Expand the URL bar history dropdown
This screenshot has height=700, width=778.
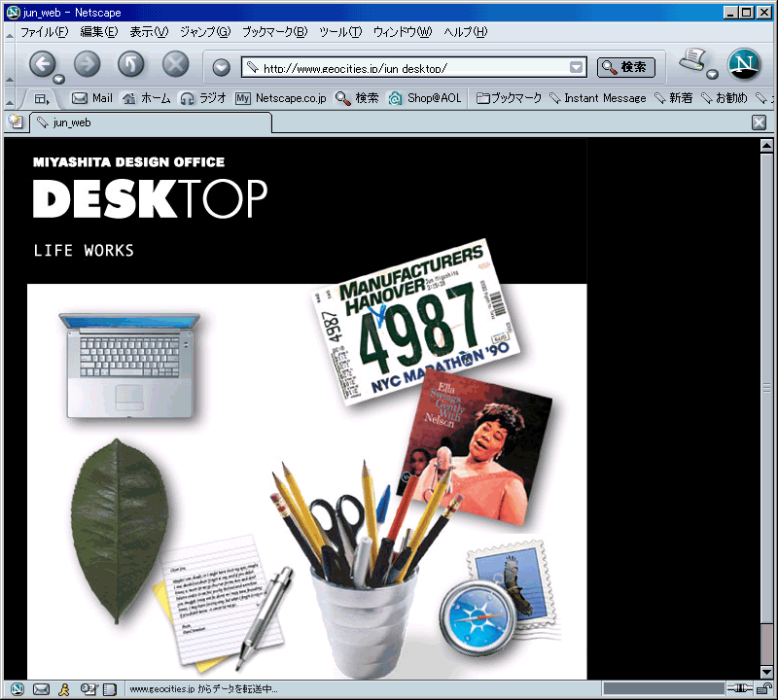click(576, 67)
